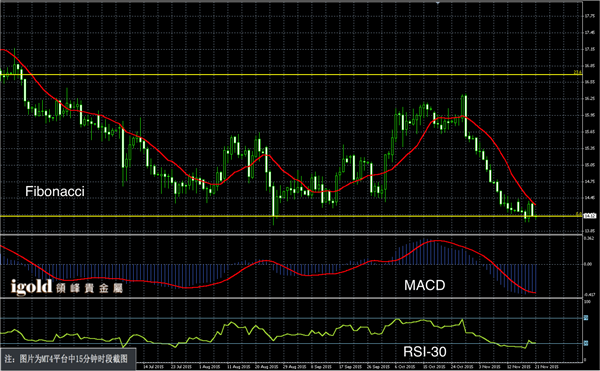Click the 15.35 price axis label
The width and height of the screenshot is (600, 371).
[x=589, y=148]
